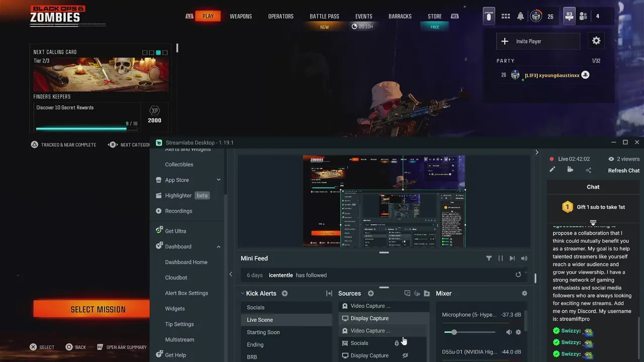Open the BATTLE PASS tab
Screen dimensions: 644x362
click(324, 16)
